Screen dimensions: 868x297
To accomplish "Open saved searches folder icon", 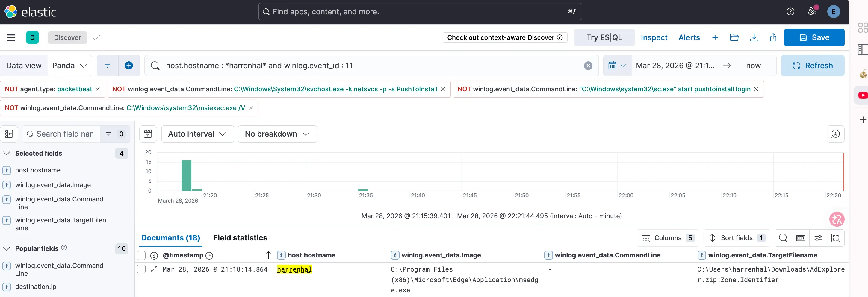I will pyautogui.click(x=734, y=37).
